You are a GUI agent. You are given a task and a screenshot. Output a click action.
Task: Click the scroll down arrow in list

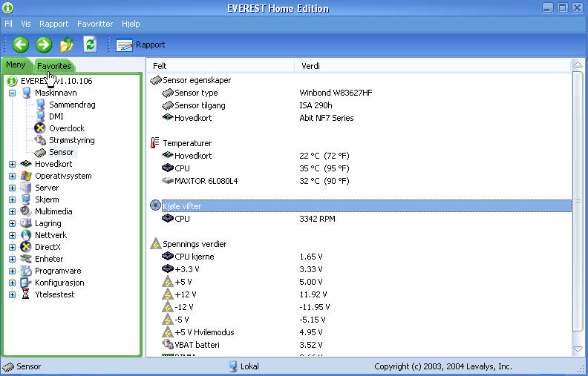[578, 349]
